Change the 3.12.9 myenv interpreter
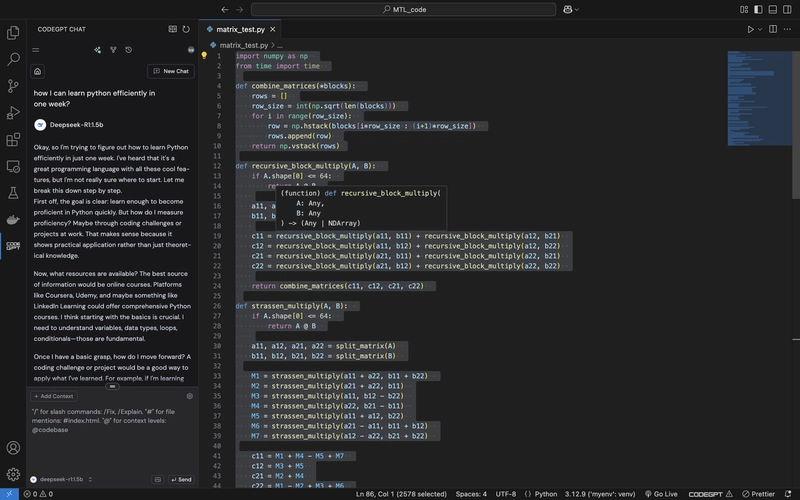The height and width of the screenshot is (500, 800). (600, 494)
